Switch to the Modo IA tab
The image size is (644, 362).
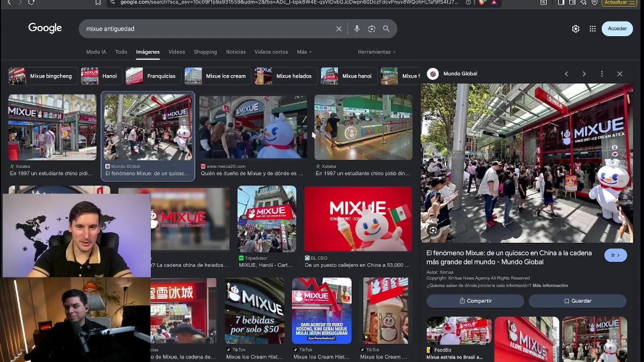click(x=96, y=52)
